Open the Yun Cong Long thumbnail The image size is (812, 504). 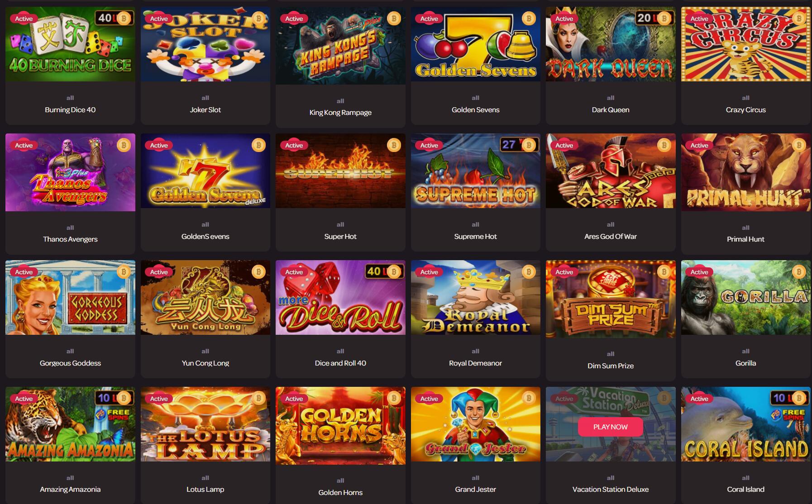point(205,297)
